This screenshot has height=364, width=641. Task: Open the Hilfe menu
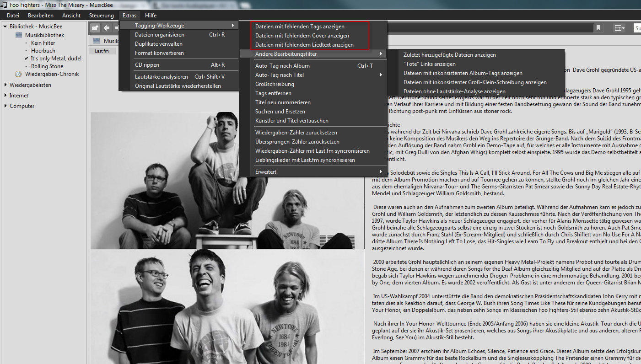pyautogui.click(x=151, y=16)
